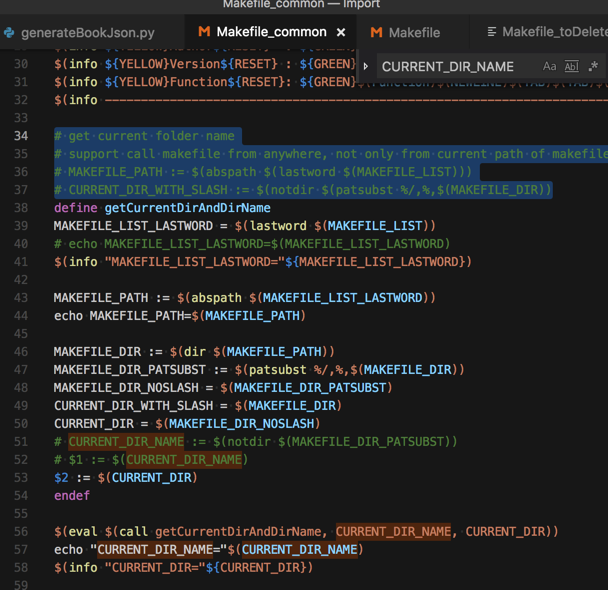Click the text file icon on Makefile_toDelete tab
The height and width of the screenshot is (590, 608).
coord(492,32)
